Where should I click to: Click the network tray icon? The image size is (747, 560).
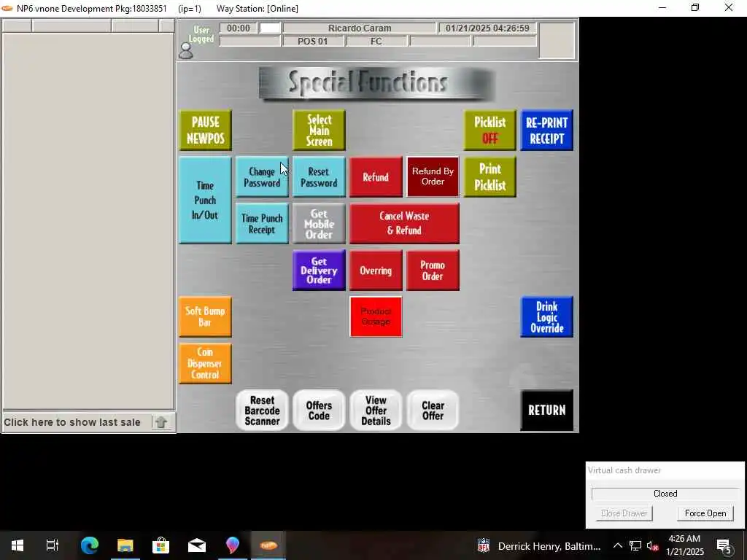[x=635, y=545]
